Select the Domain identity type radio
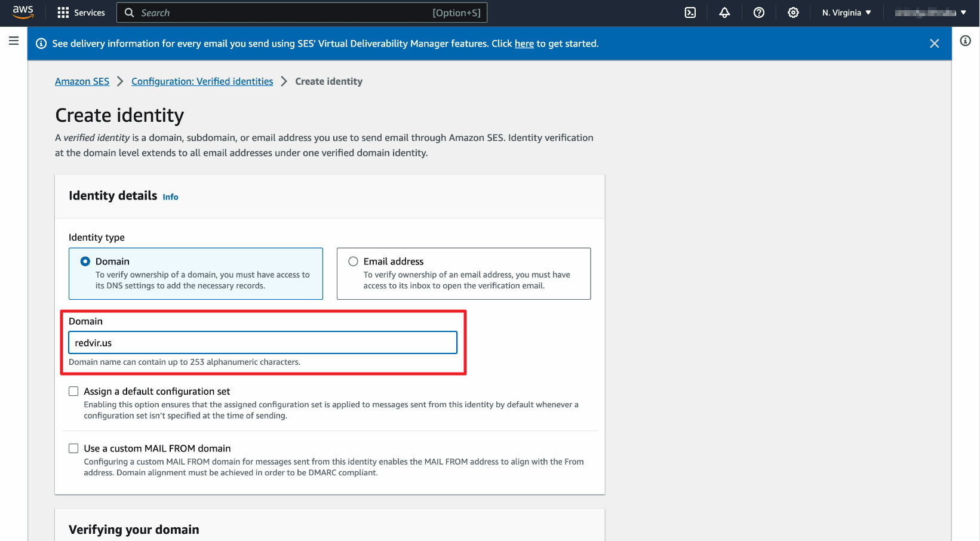The height and width of the screenshot is (541, 980). [x=85, y=262]
